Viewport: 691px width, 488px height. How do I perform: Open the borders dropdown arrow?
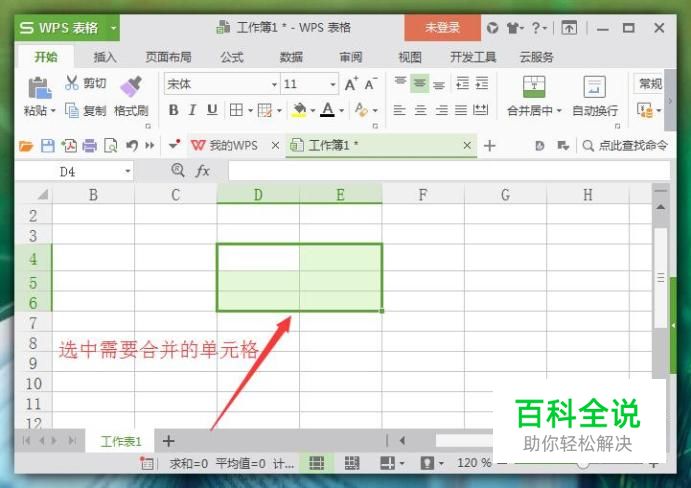[x=250, y=110]
